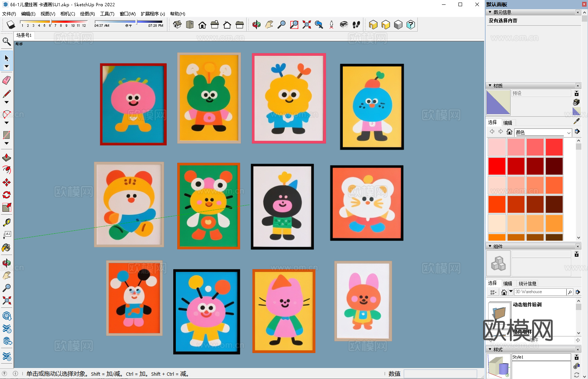Screen dimensions: 588x379
Task: Click the 3D Warehouse search magnifier button
Action: tap(569, 292)
